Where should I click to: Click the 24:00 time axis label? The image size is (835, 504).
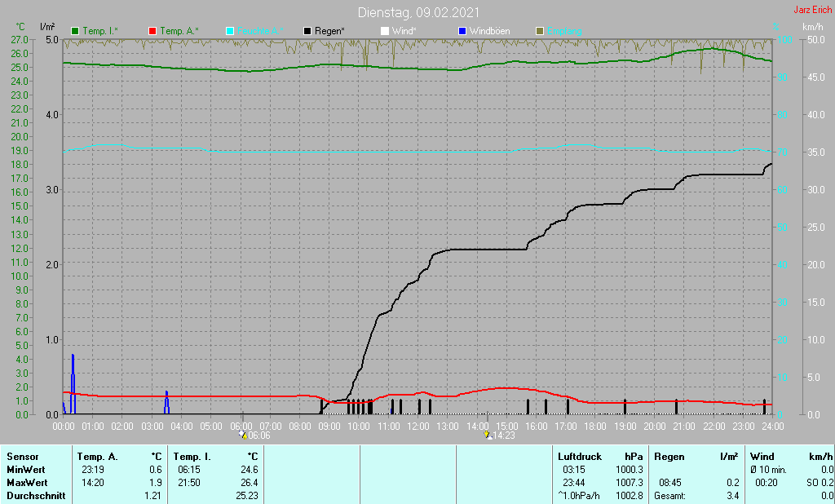(x=773, y=426)
